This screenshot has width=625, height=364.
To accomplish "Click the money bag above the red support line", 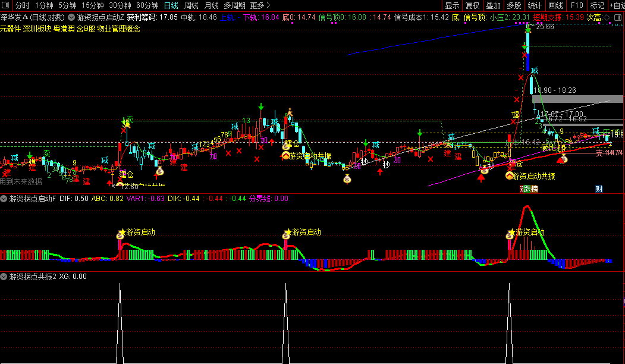I will [x=564, y=159].
